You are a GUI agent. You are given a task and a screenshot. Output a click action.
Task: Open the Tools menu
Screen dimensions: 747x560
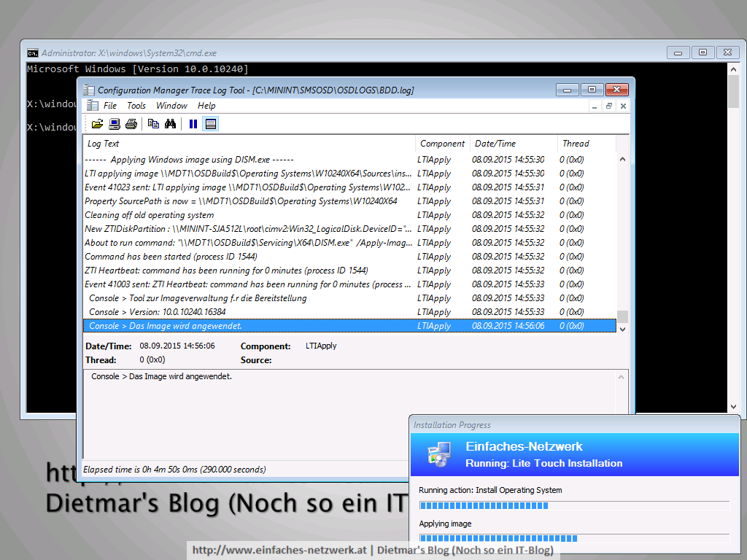pyautogui.click(x=136, y=106)
